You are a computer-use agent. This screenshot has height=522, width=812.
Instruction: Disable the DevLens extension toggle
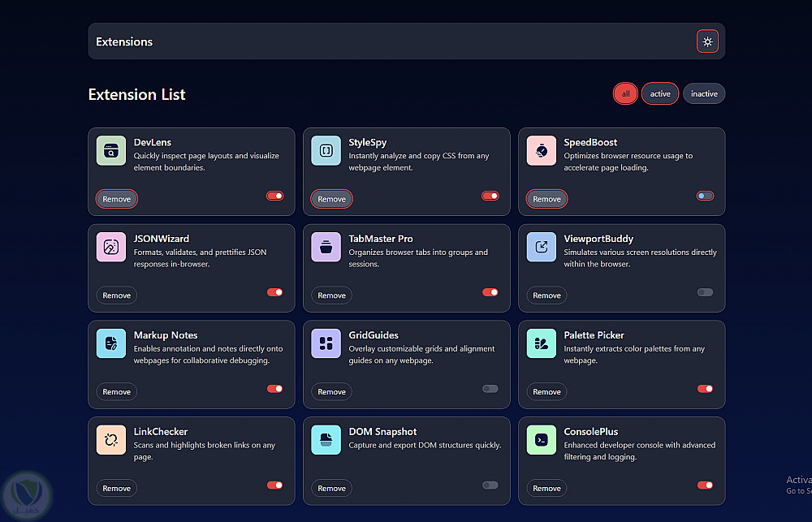(x=275, y=196)
